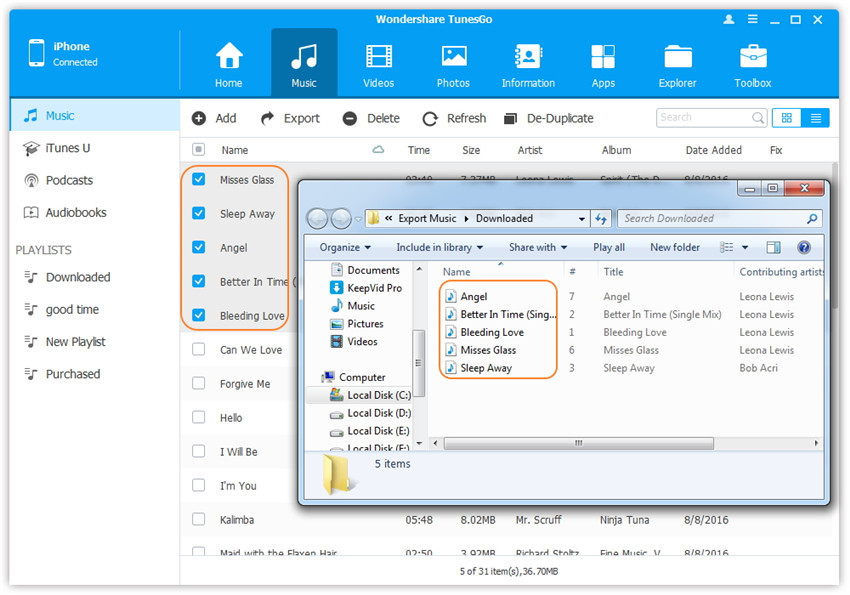
Task: Open the Home tab in TunesGo
Action: [x=229, y=64]
